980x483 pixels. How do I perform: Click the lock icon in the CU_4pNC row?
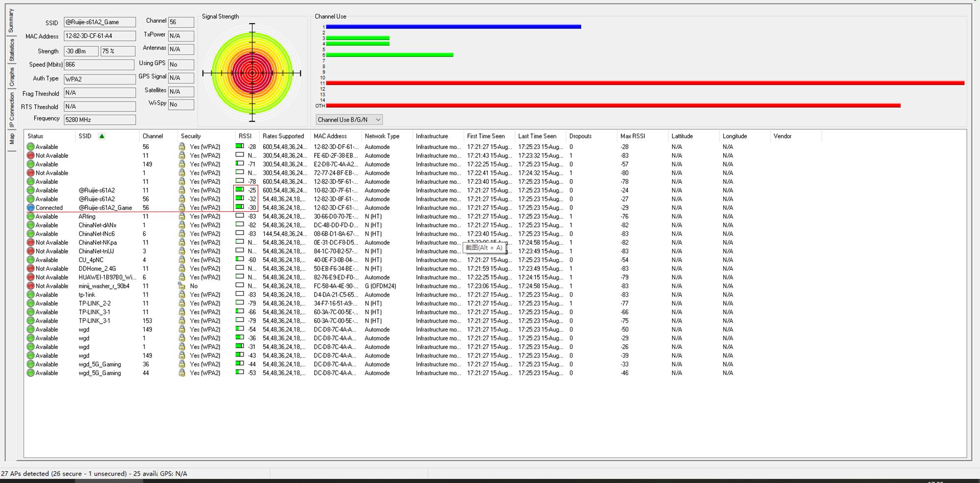(x=182, y=260)
